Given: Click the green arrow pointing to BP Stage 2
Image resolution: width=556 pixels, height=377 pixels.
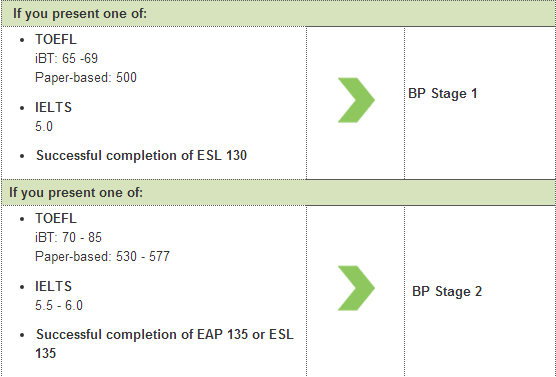Looking at the screenshot, I should pos(356,288).
